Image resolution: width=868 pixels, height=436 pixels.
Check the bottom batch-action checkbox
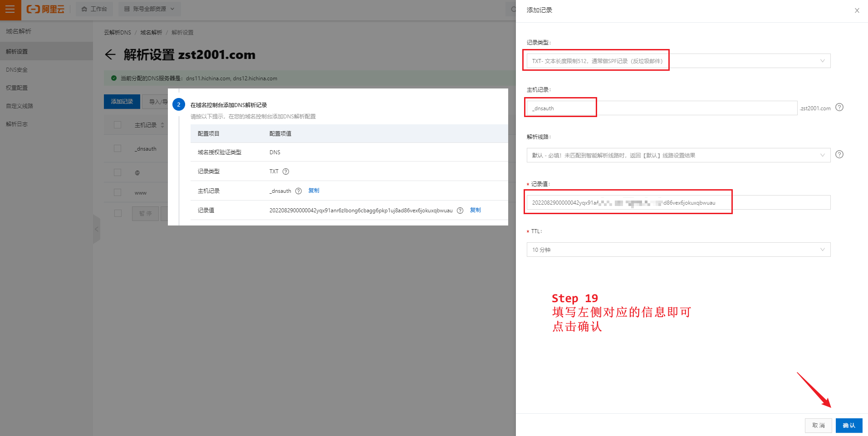[x=118, y=213]
